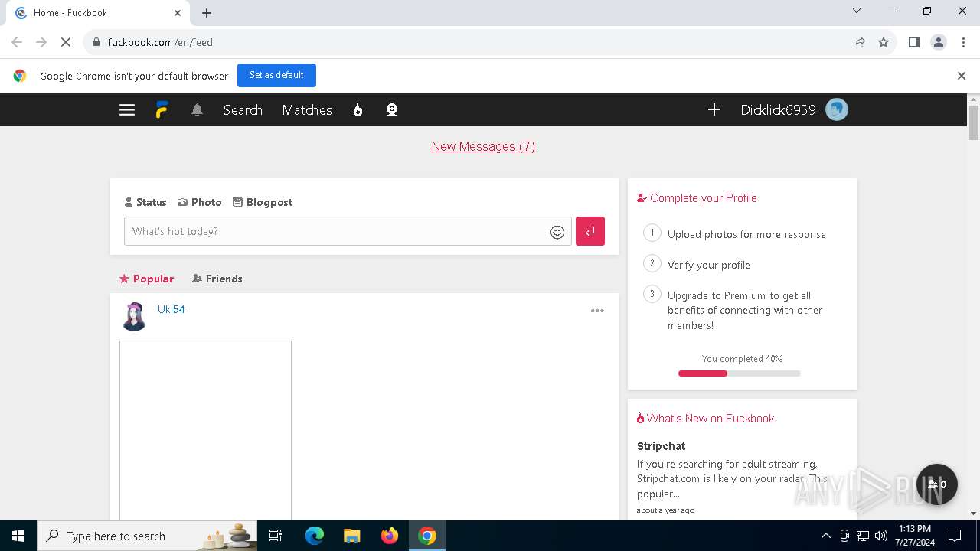Submit post with red enter button
This screenshot has height=551, width=980.
point(590,231)
